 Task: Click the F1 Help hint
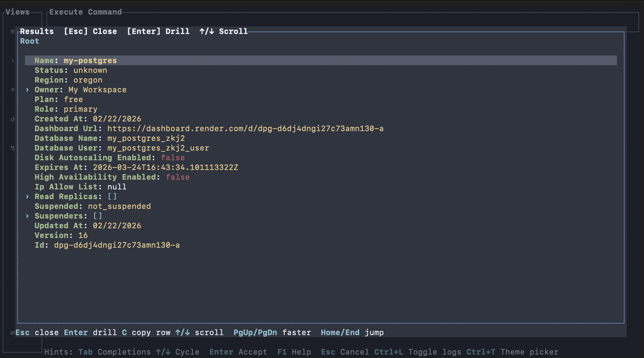point(294,352)
